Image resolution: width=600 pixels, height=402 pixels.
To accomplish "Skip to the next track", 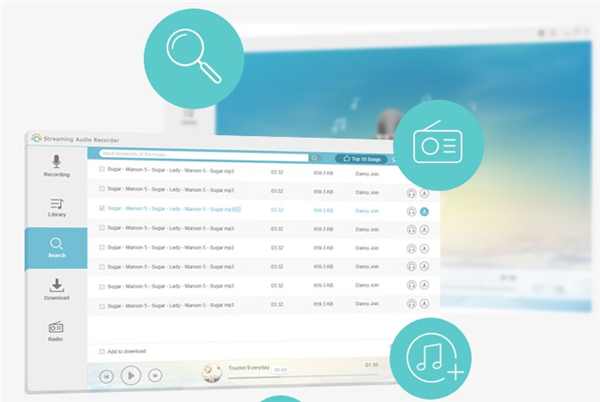I will (x=155, y=375).
